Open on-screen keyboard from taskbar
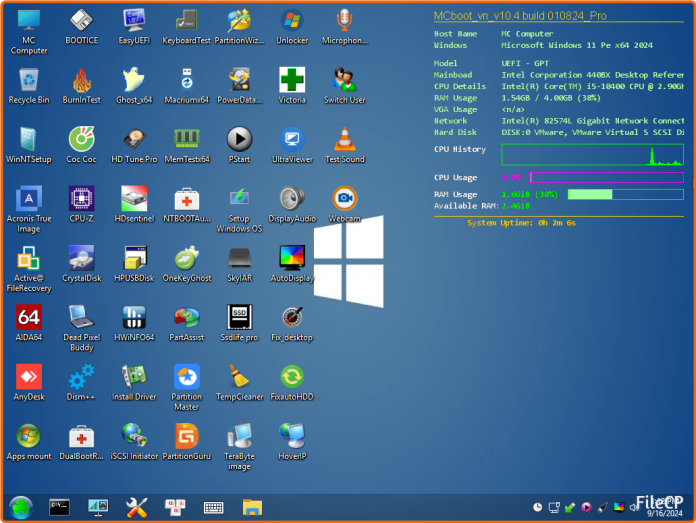The width and height of the screenshot is (696, 523). (x=214, y=507)
